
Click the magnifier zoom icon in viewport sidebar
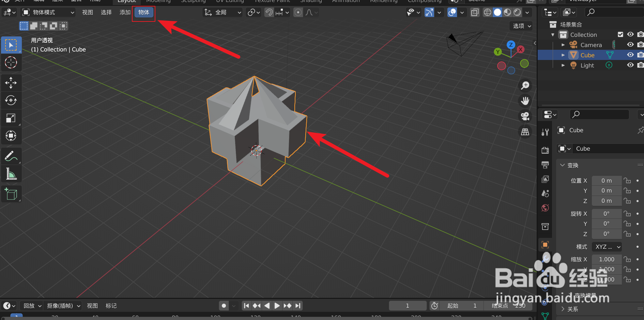525,85
